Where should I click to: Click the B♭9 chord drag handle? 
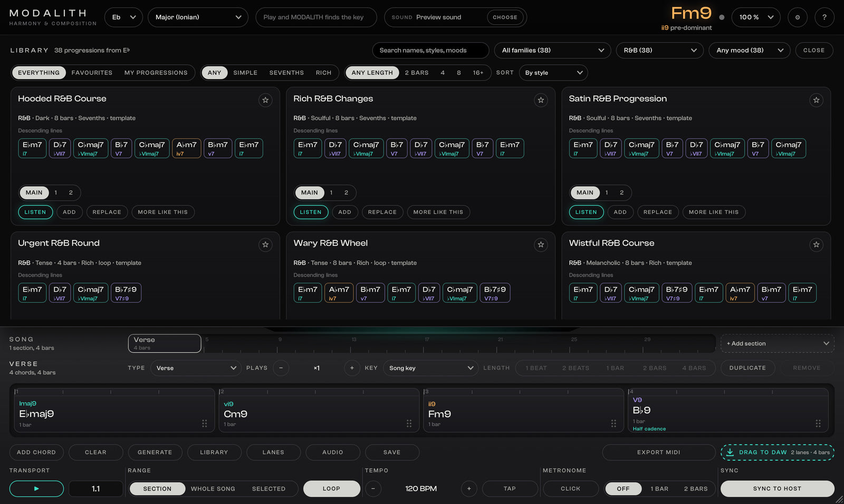[x=818, y=423]
